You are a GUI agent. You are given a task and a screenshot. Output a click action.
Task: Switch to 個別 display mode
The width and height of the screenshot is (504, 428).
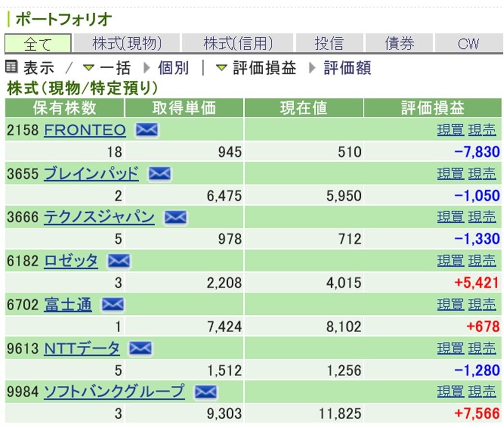[173, 68]
